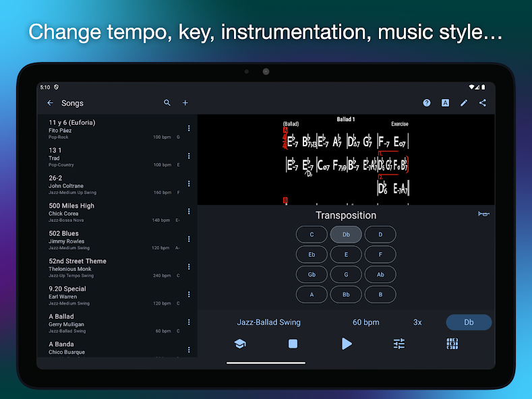Open the mixer sliders icon

coord(399,344)
